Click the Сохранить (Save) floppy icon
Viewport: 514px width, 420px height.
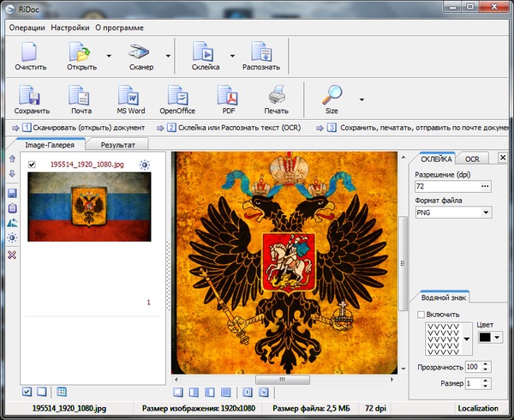(31, 96)
